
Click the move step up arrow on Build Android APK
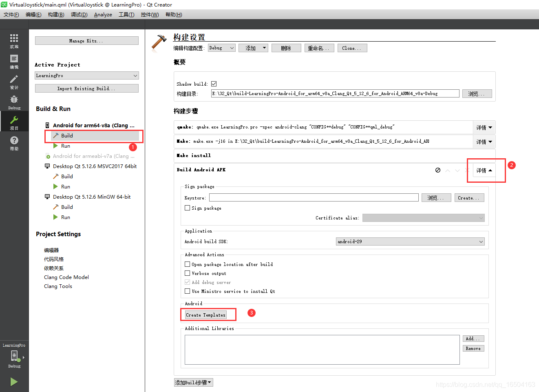tap(448, 171)
